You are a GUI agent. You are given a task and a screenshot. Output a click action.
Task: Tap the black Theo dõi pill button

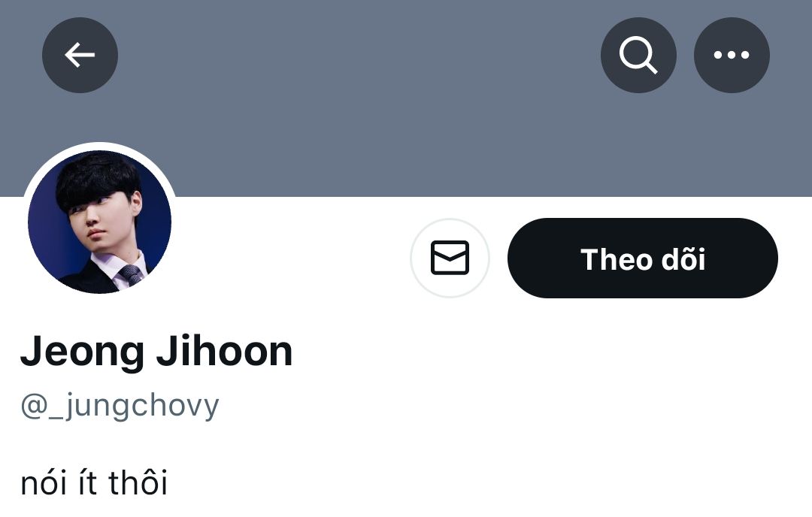643,258
